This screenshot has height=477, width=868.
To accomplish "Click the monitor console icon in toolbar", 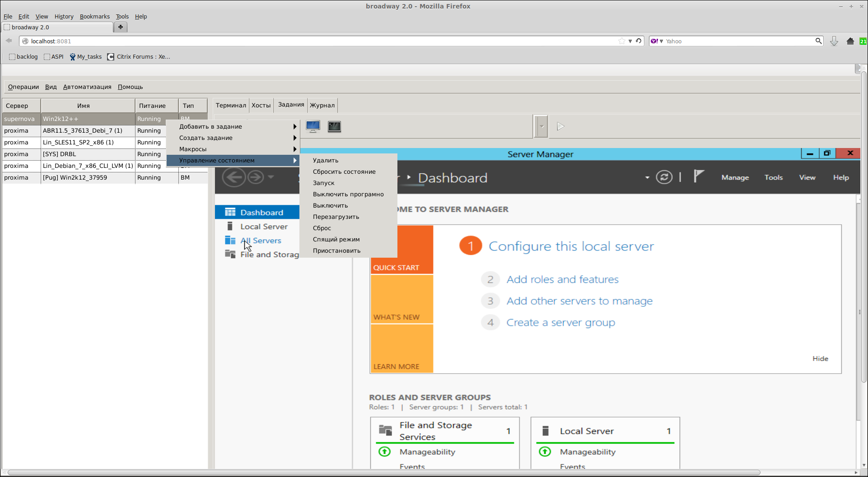I will pos(313,126).
